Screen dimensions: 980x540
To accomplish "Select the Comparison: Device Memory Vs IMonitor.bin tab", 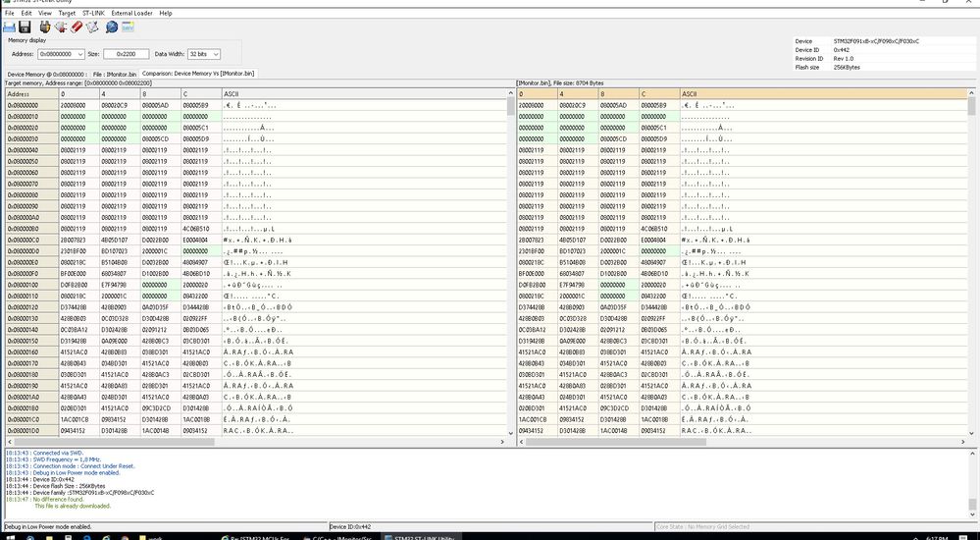I will pyautogui.click(x=198, y=74).
